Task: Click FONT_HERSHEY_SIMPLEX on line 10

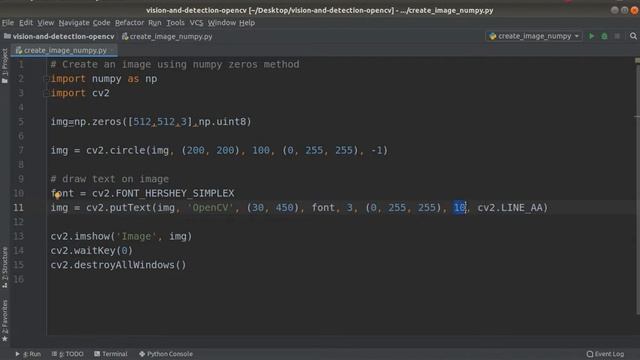Action: pyautogui.click(x=175, y=193)
